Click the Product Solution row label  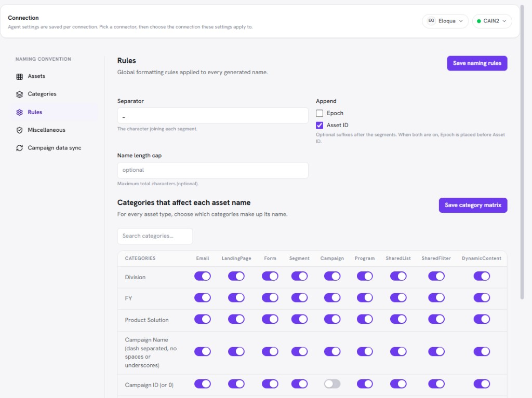[147, 320]
